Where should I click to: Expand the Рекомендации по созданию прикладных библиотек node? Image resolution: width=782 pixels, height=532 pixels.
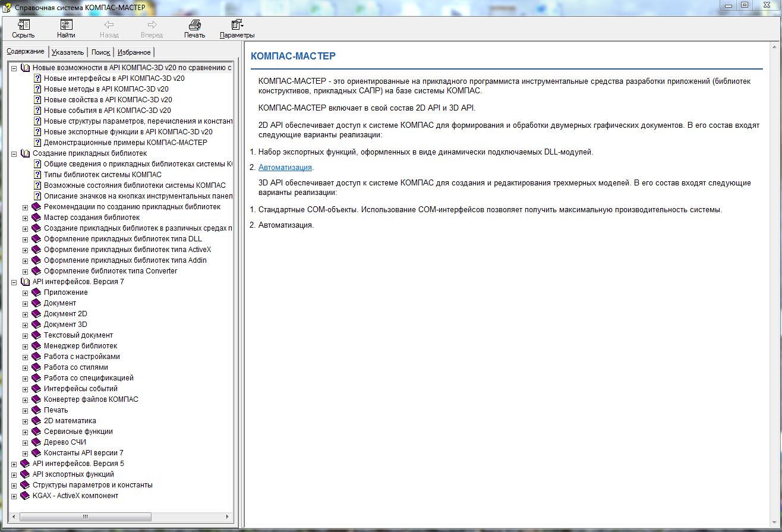pyautogui.click(x=26, y=207)
